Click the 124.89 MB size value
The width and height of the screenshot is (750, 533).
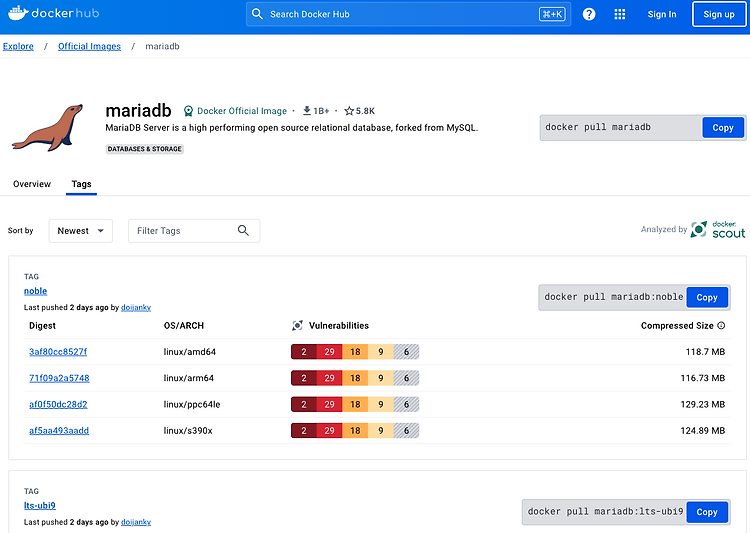point(703,431)
